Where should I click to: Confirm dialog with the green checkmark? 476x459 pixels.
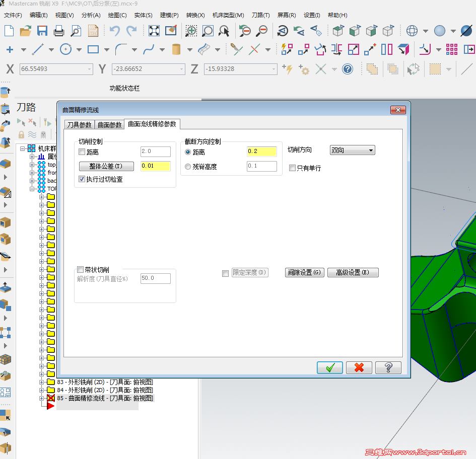(x=330, y=368)
